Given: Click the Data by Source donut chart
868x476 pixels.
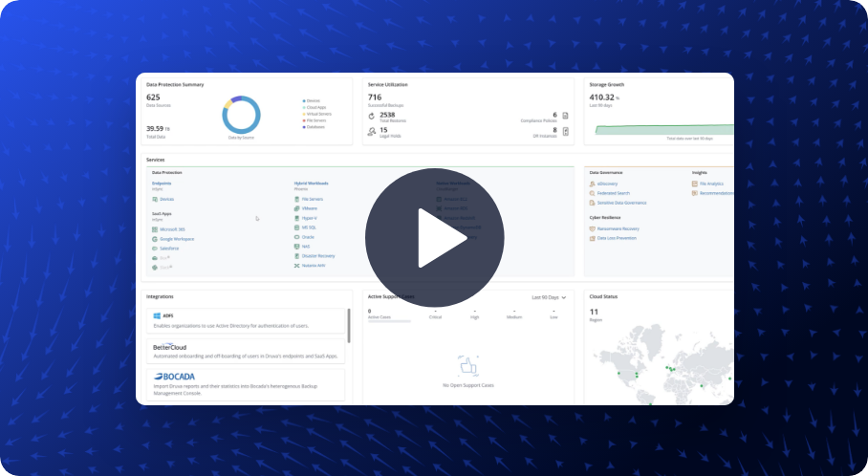Looking at the screenshot, I should click(x=241, y=116).
